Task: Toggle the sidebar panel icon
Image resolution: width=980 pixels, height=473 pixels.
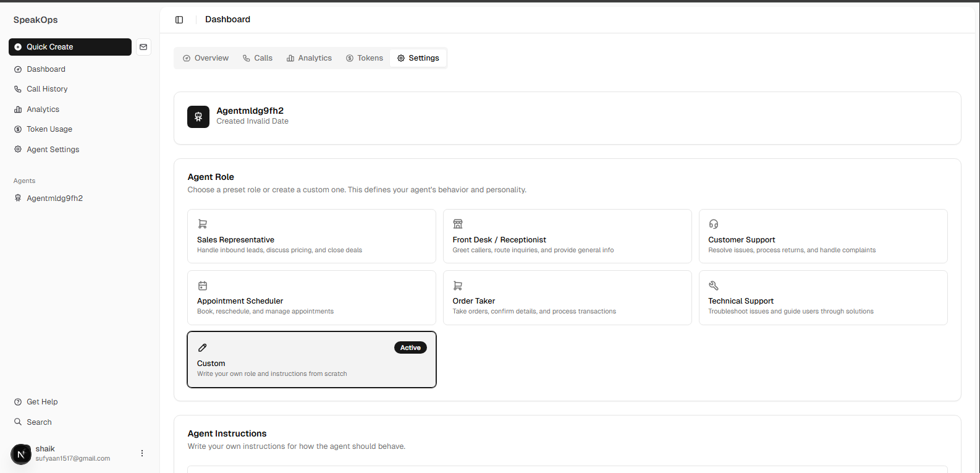Action: pyautogui.click(x=179, y=20)
